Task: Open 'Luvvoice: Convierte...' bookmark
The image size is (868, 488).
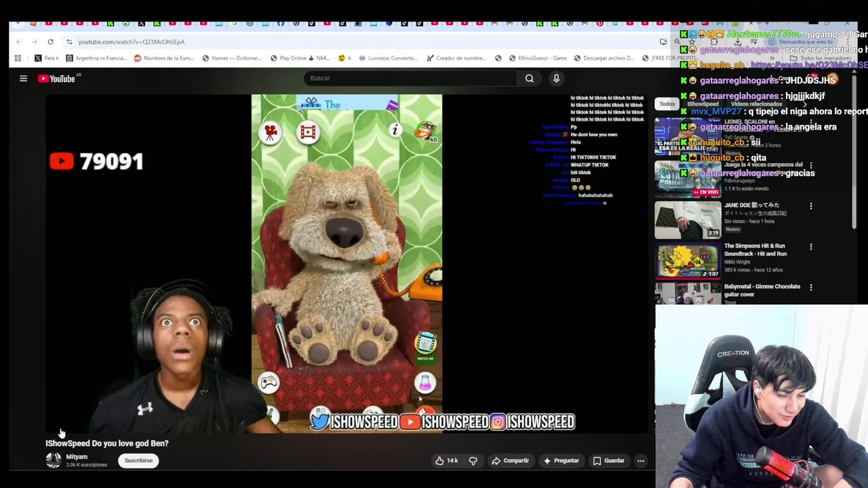Action: coord(389,58)
